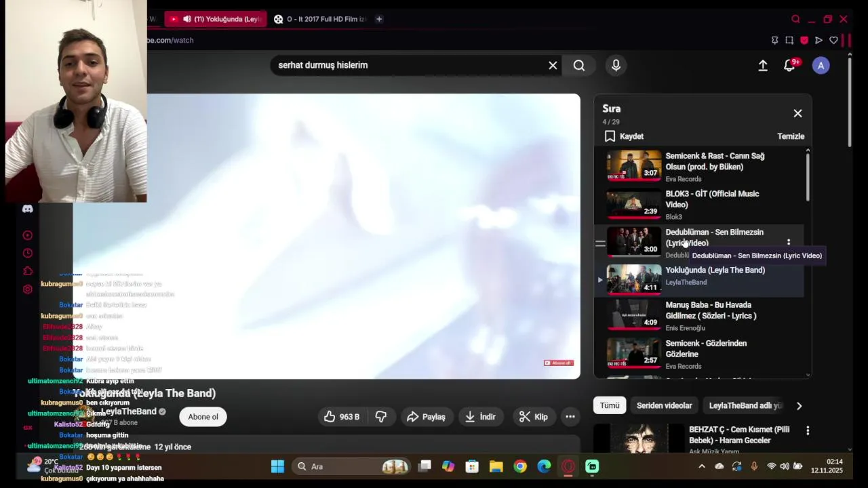This screenshot has width=868, height=488.
Task: Click the heart bookmark icon in address bar
Action: point(834,40)
